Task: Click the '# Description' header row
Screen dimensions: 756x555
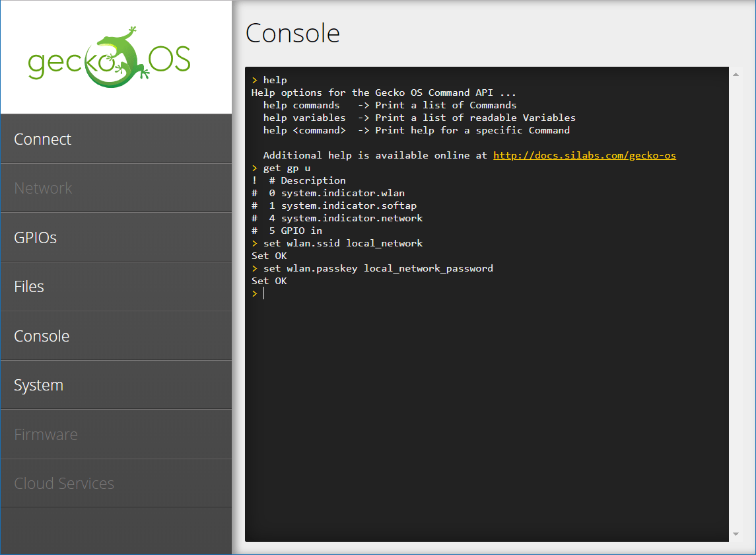Action: 298,180
